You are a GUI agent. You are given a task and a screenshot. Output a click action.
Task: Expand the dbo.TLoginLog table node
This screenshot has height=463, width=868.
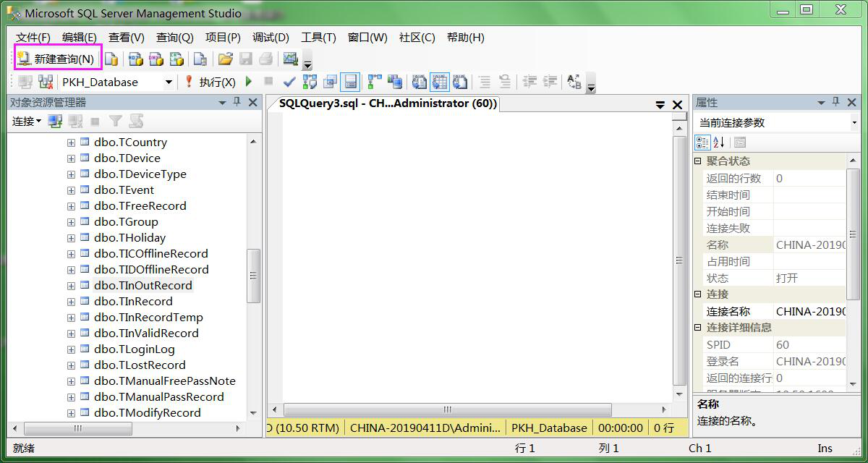71,349
